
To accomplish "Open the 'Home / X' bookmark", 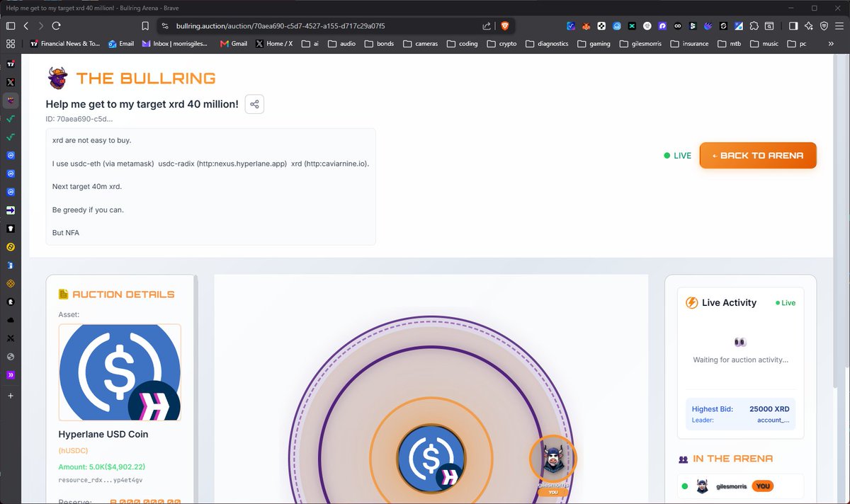I will point(274,43).
